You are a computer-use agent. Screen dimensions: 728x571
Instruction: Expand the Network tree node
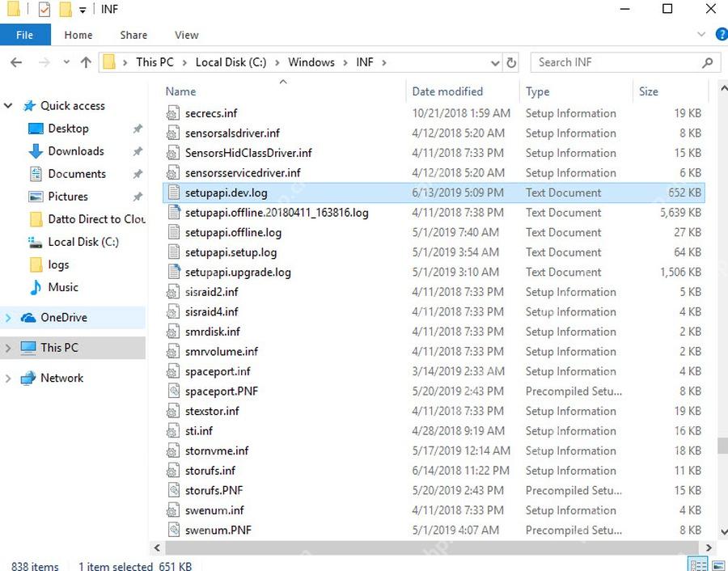pos(8,379)
